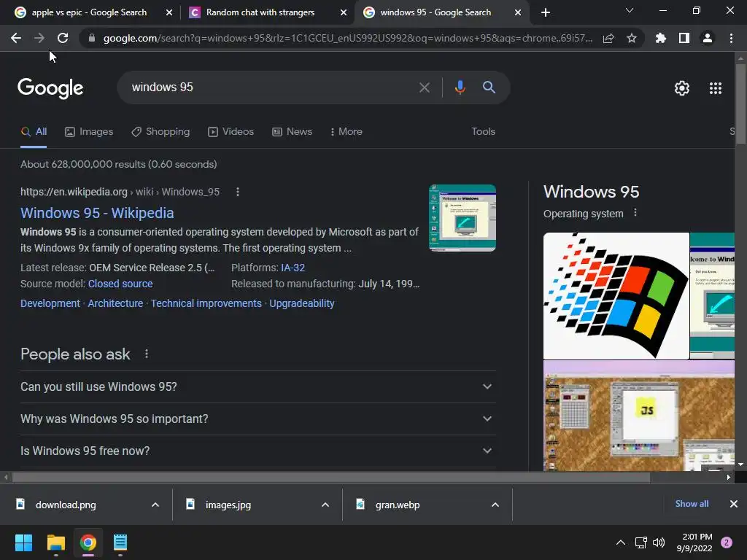Open a new browser tab

coord(546,12)
